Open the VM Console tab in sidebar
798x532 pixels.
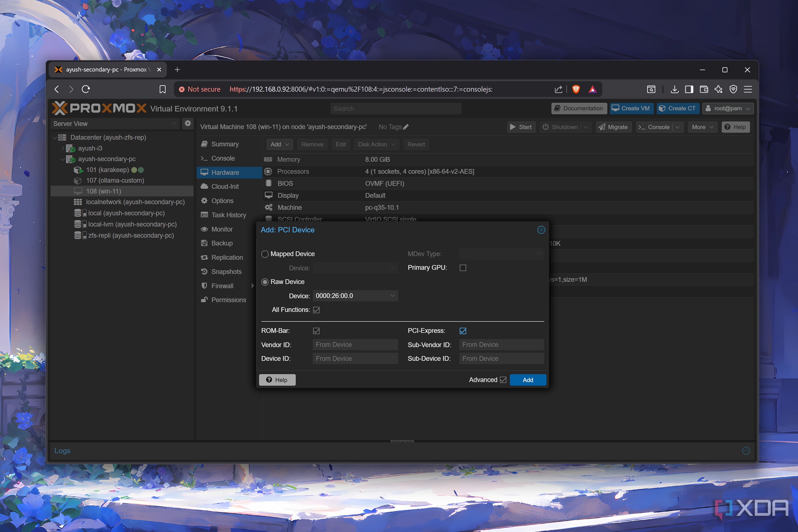point(229,159)
